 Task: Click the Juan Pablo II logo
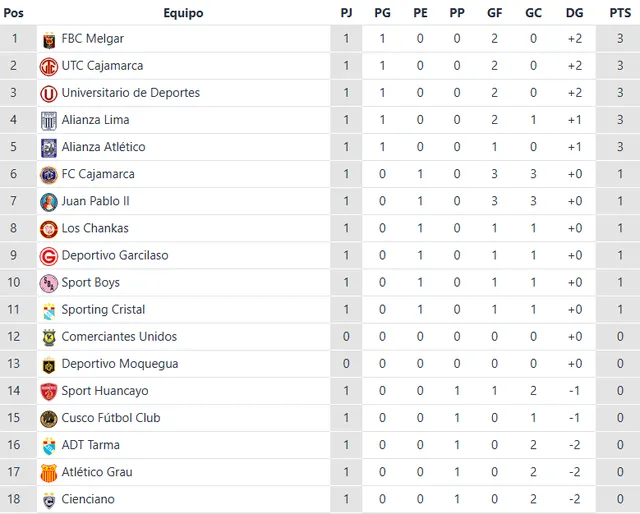pos(48,201)
